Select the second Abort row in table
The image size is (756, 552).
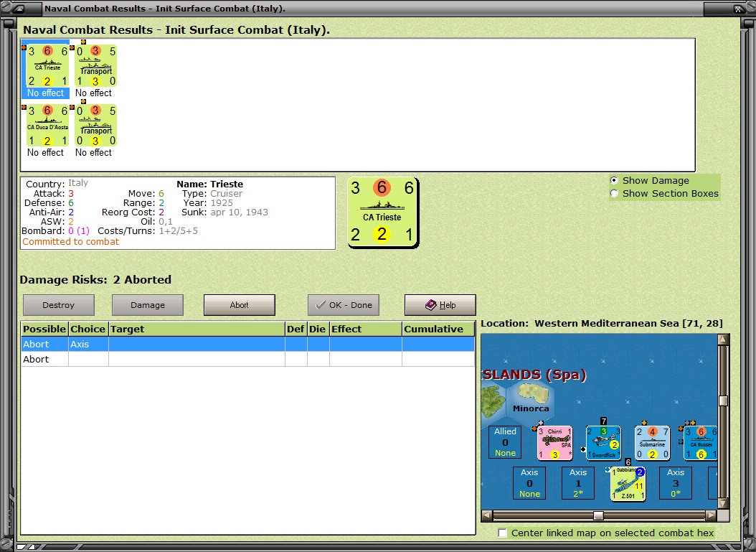[x=248, y=359]
